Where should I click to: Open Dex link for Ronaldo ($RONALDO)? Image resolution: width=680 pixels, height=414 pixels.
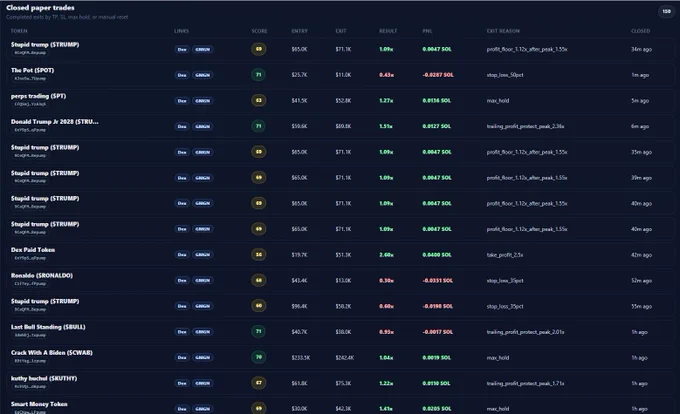pos(182,280)
